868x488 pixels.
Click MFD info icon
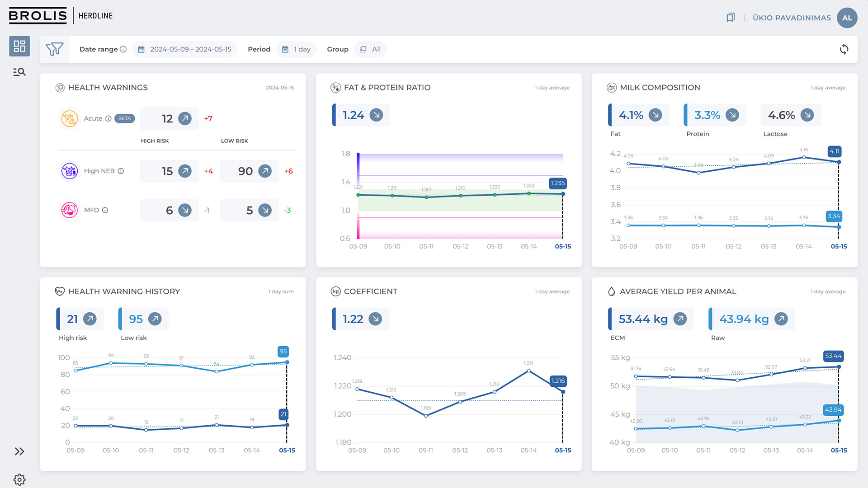pos(105,210)
